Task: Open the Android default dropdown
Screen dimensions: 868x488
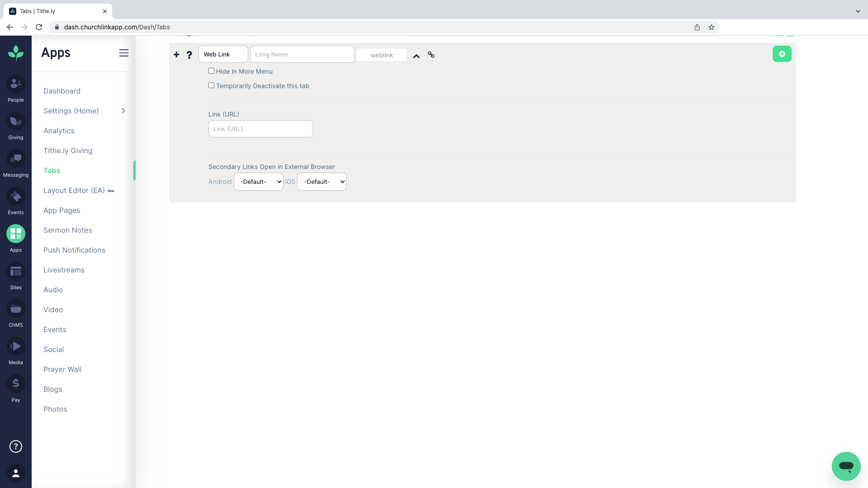Action: click(258, 182)
